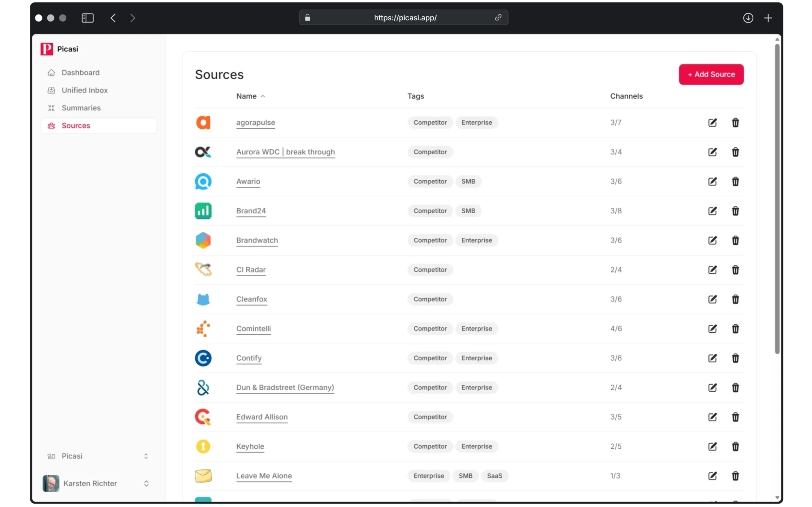
Task: Go to Dashboard in sidebar
Action: (81, 73)
